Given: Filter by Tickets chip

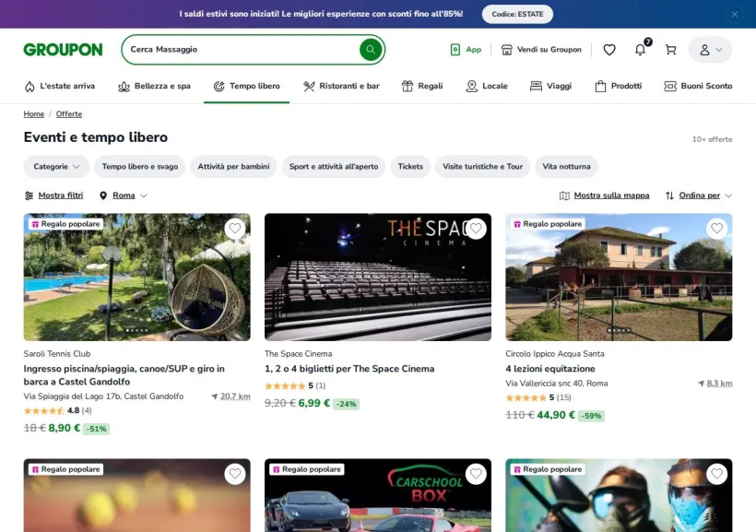Looking at the screenshot, I should (410, 166).
